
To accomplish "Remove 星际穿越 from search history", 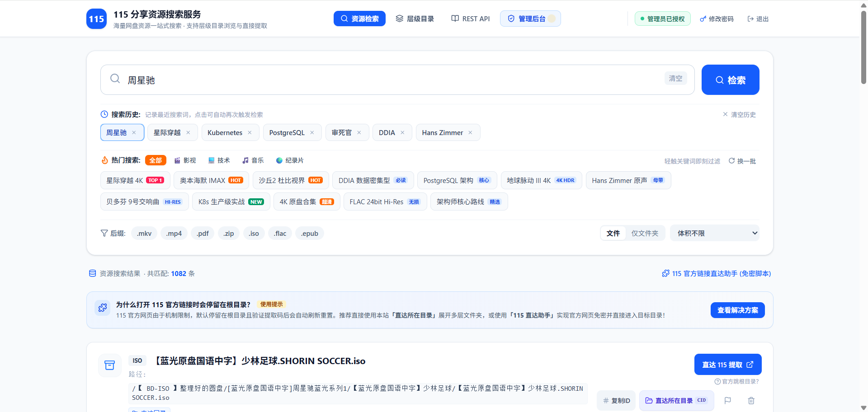I will coord(188,132).
